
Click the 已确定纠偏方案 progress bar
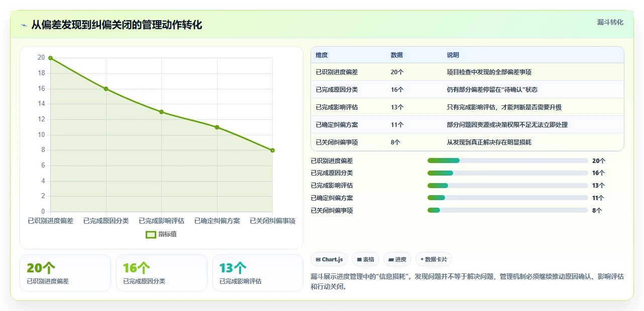point(508,198)
